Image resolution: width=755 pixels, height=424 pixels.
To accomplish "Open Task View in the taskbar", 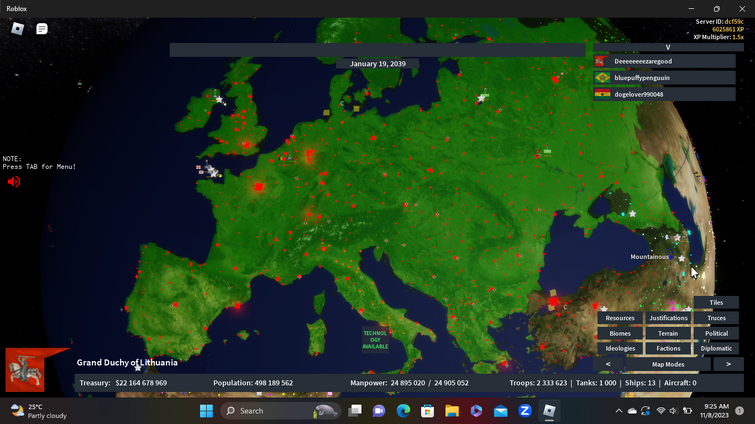I will 355,411.
